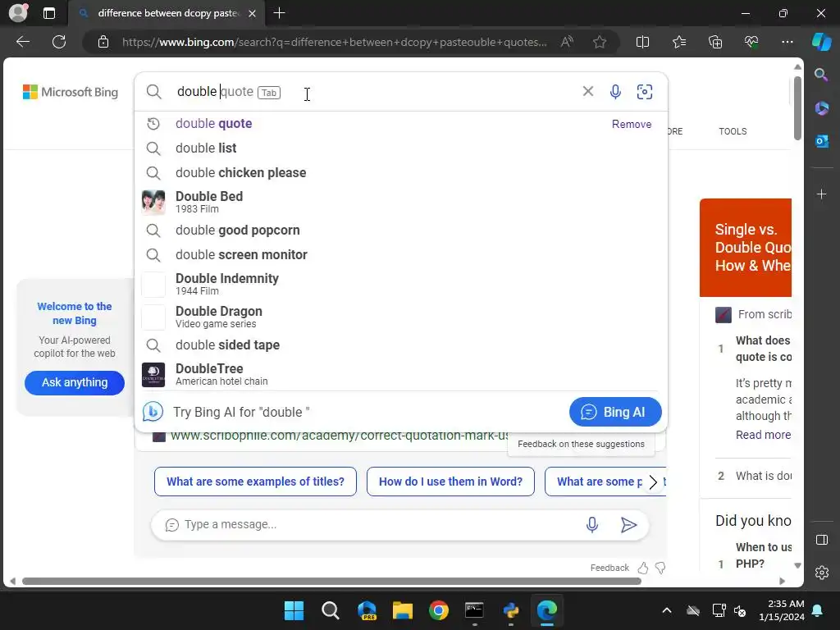Viewport: 840px width, 630px height.
Task: Toggle sidebar panel icon near bottom right
Action: tap(821, 540)
